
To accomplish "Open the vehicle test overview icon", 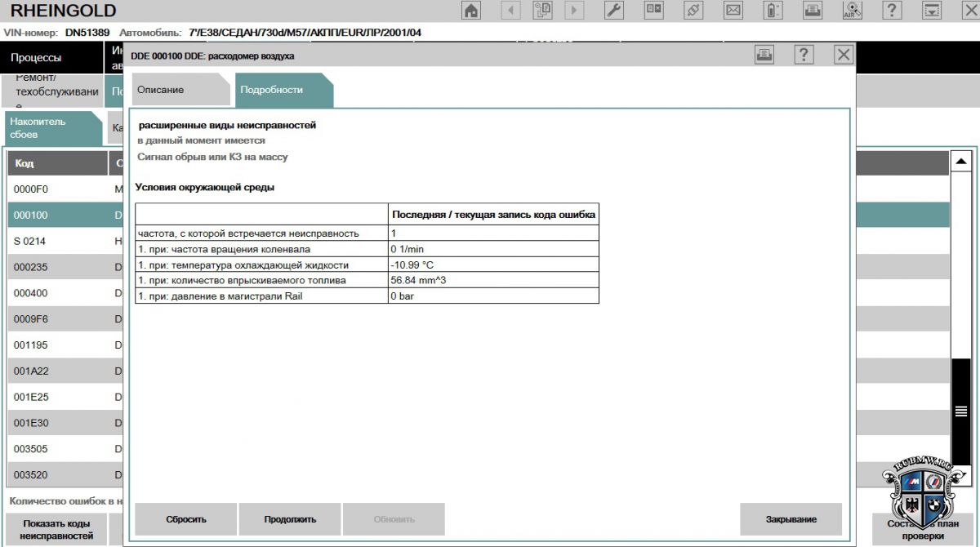I will (654, 11).
